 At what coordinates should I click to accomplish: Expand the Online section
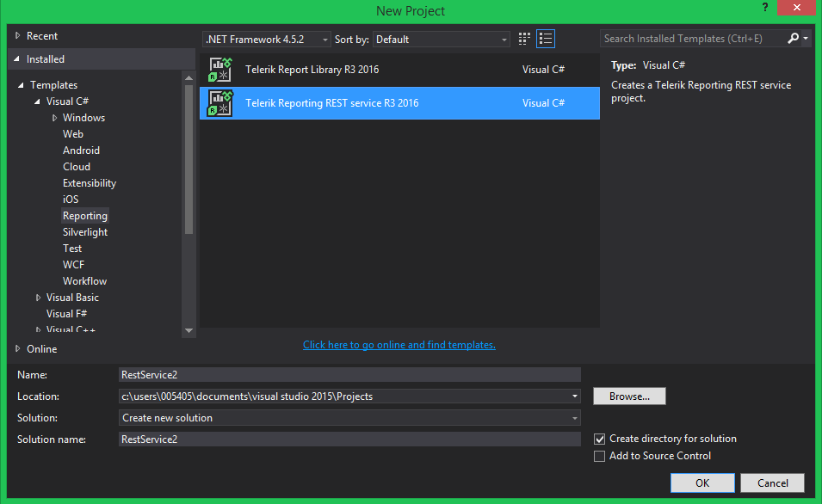point(18,348)
